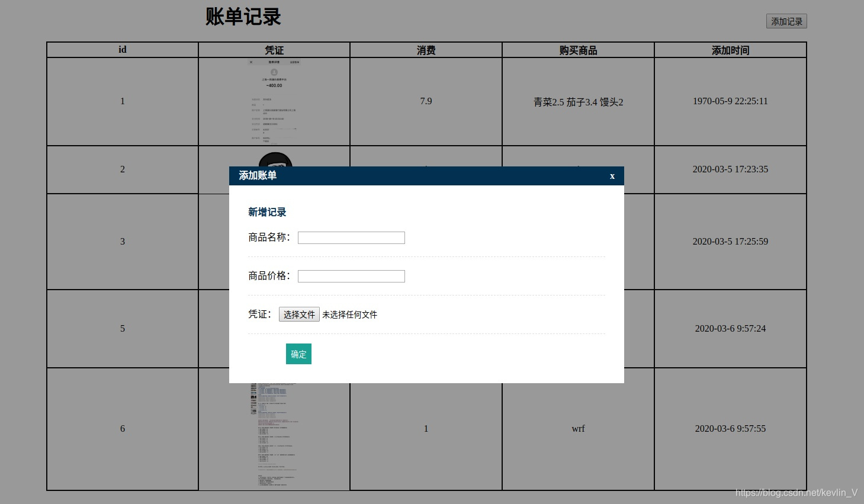The width and height of the screenshot is (864, 504).
Task: Select the 凭证 column header
Action: point(274,50)
